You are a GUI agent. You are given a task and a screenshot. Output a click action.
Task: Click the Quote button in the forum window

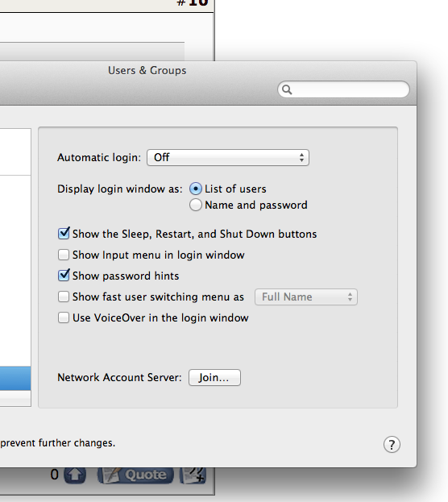point(135,475)
